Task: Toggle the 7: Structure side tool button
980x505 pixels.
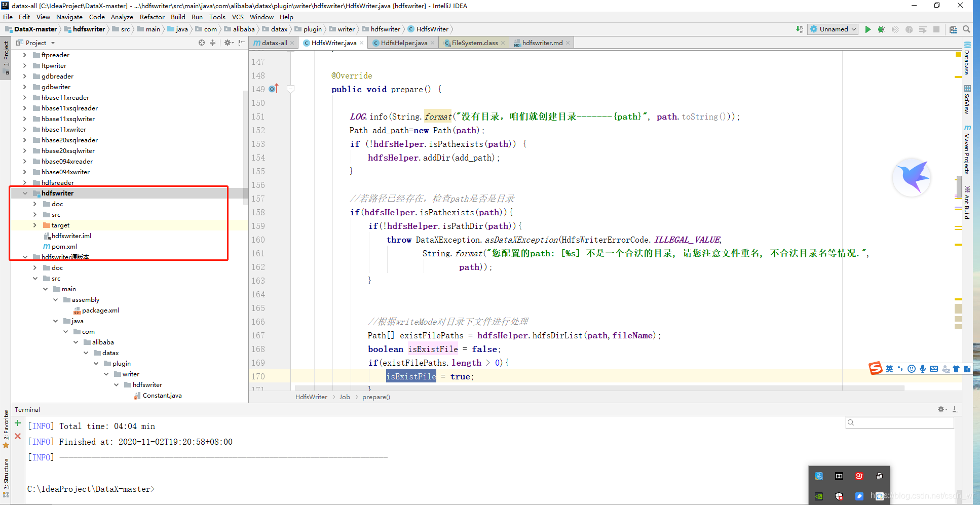Action: (x=6, y=478)
